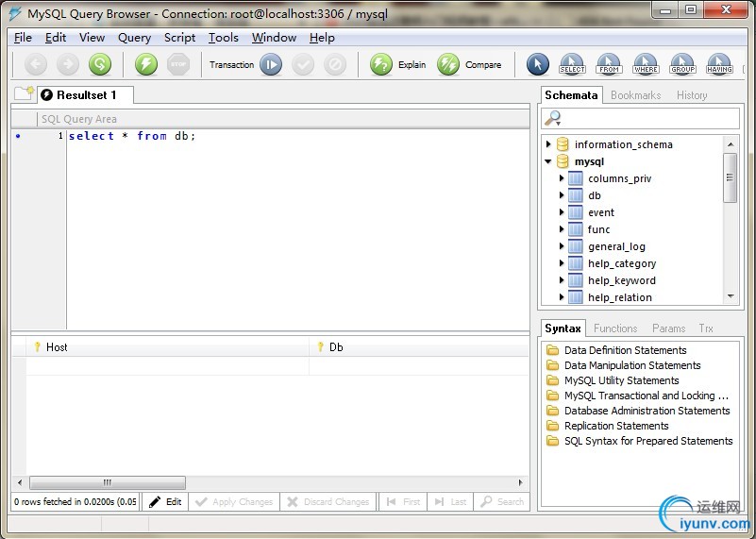
Task: Click the transaction Rollback icon
Action: 335,64
